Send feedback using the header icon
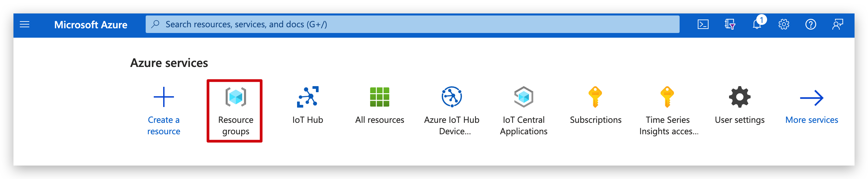Image resolution: width=868 pixels, height=179 pixels. pyautogui.click(x=838, y=25)
